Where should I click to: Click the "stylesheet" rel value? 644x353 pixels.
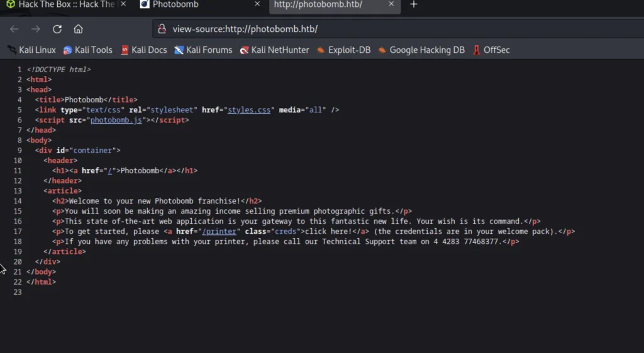point(172,110)
